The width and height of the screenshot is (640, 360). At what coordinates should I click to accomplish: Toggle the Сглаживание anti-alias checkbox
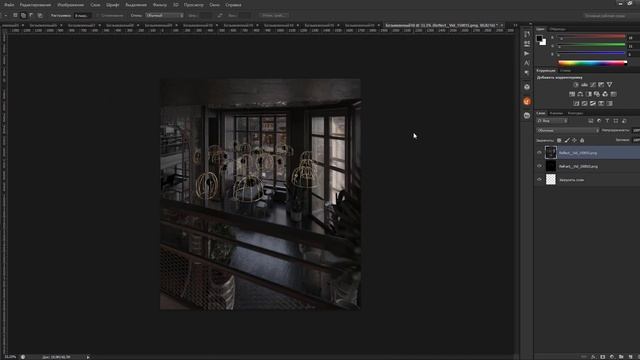click(x=98, y=16)
